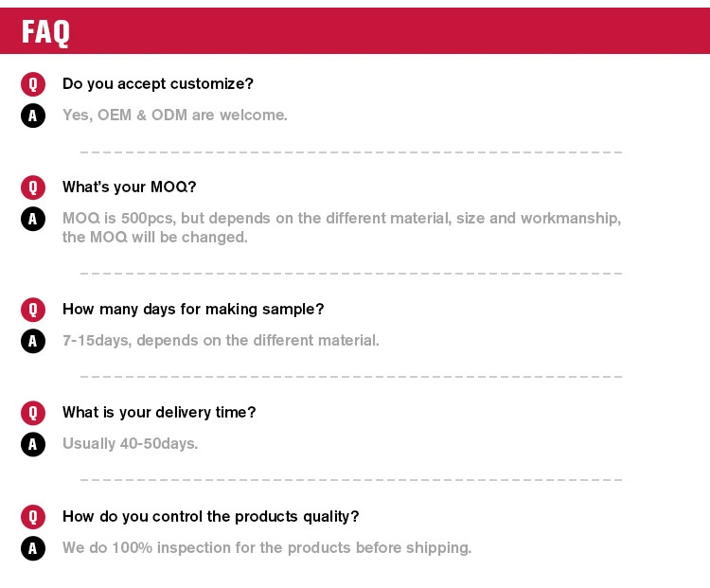The image size is (710, 588).
Task: Click the A icon next to 'Yes, OEM & ODM'
Action: point(33,116)
